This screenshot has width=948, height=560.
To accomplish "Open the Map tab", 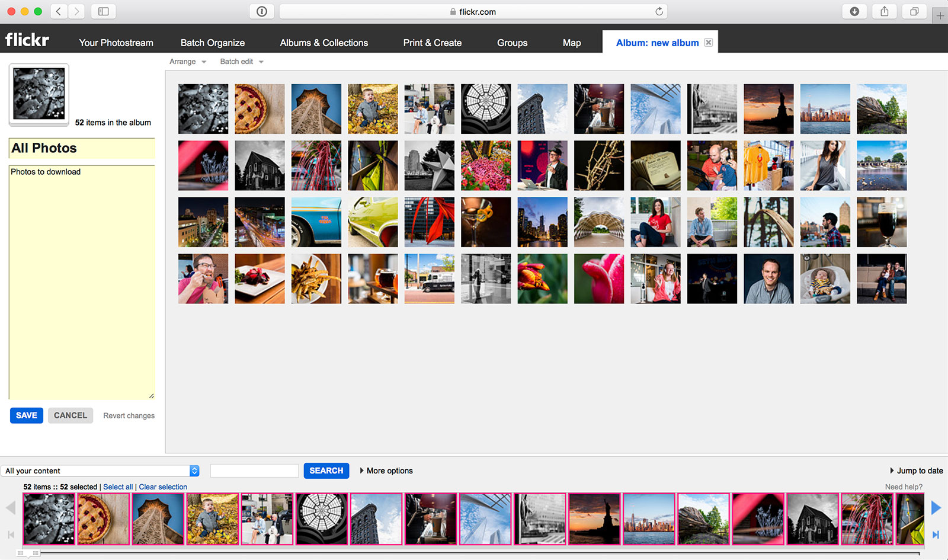I will [572, 43].
